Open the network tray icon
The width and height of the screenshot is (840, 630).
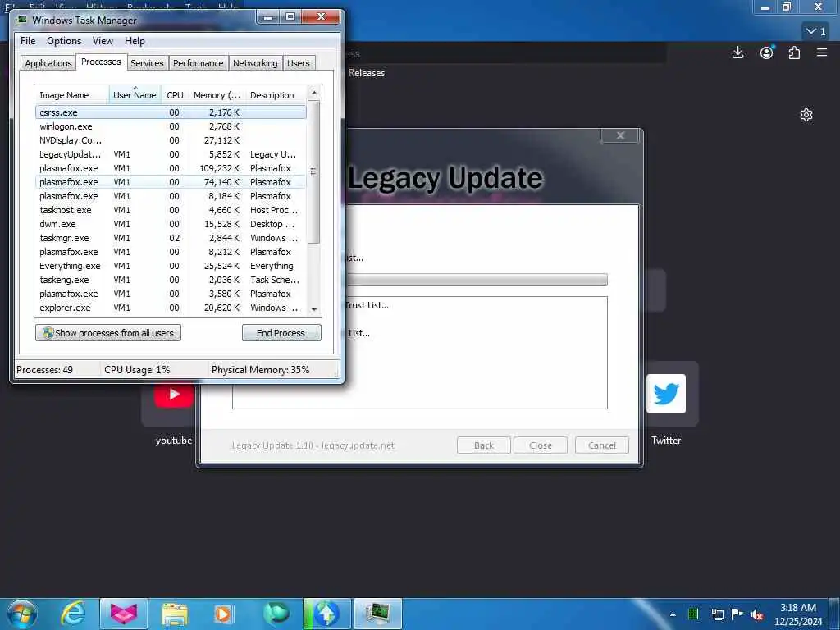717,614
